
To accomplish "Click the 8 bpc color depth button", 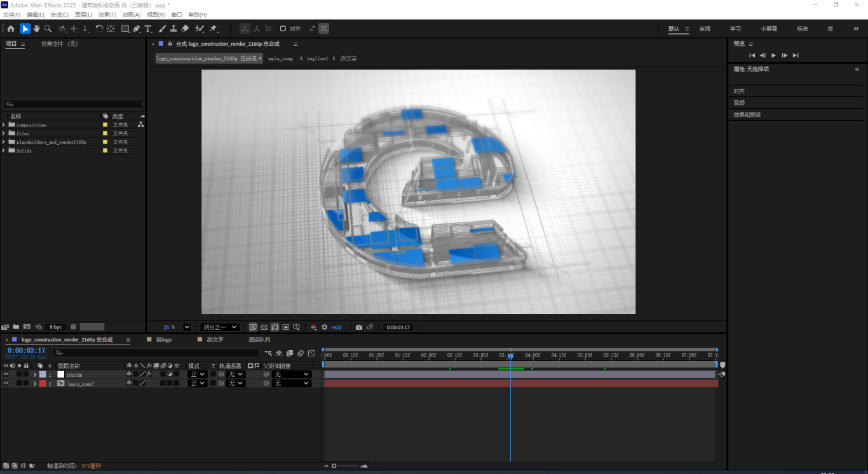I will click(56, 327).
